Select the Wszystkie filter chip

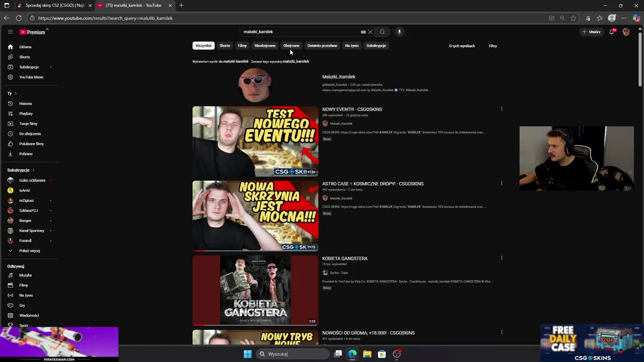point(203,46)
